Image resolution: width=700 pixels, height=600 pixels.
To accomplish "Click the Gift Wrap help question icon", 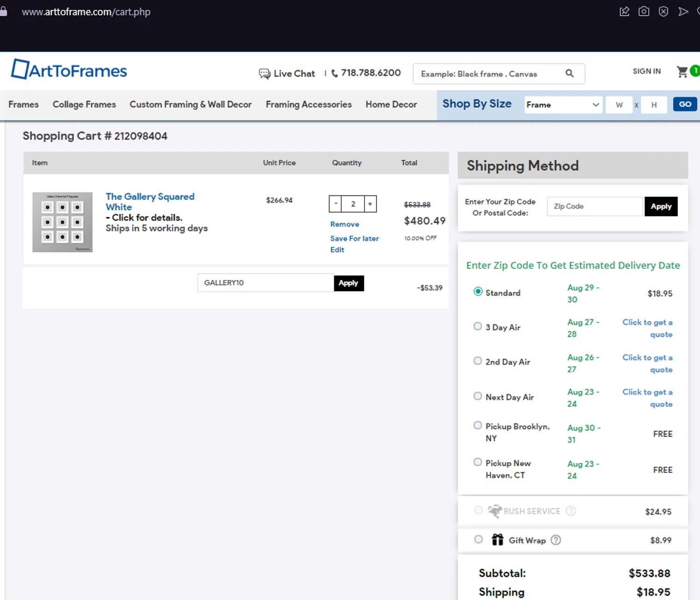I will (556, 540).
